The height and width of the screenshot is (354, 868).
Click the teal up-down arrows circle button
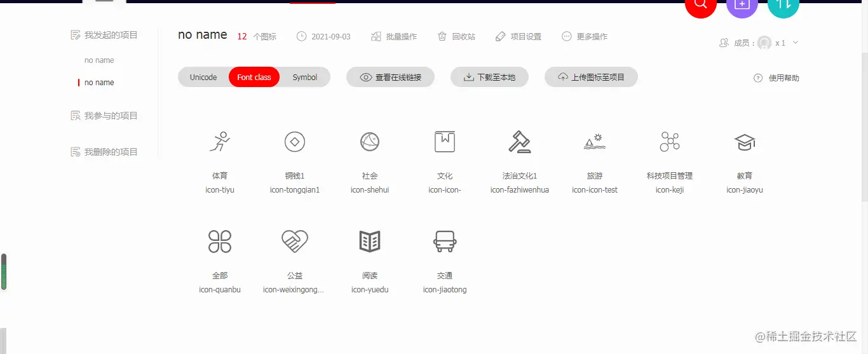click(x=783, y=5)
